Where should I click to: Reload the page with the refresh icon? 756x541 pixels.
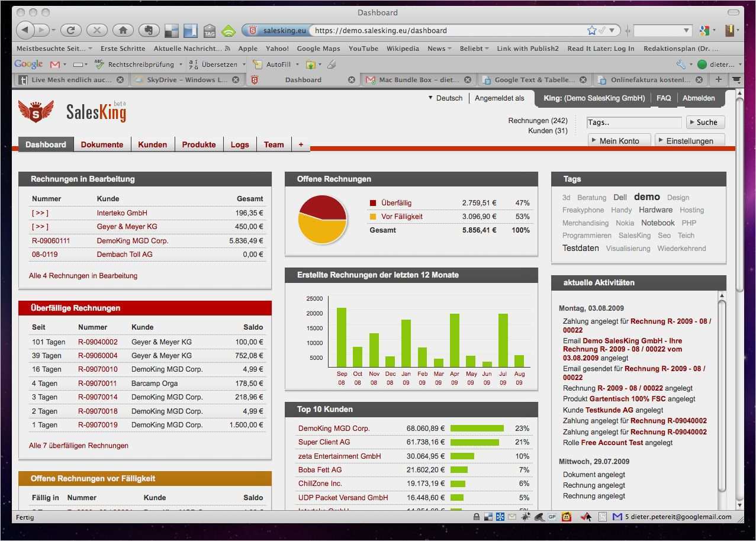point(70,30)
